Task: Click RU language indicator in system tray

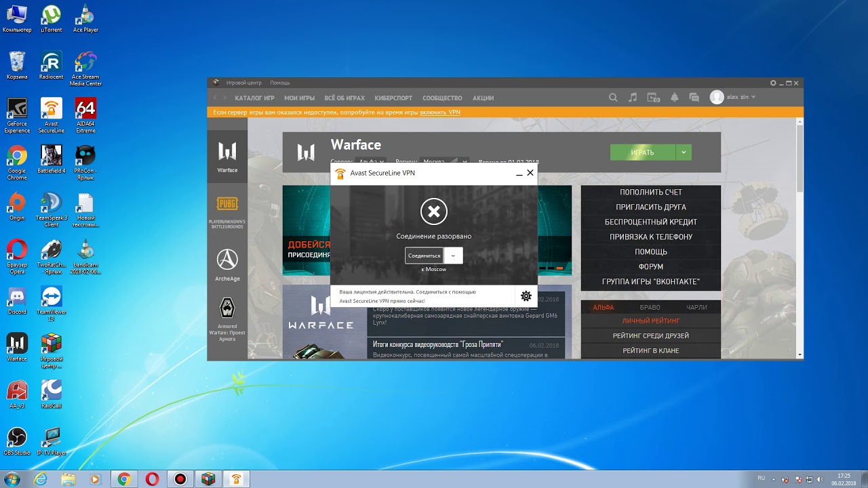Action: 762,479
